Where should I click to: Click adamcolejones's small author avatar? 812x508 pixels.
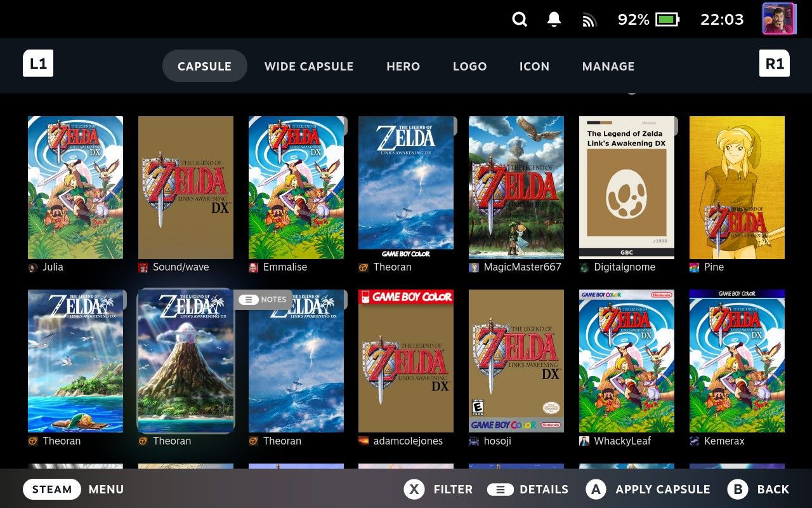363,441
